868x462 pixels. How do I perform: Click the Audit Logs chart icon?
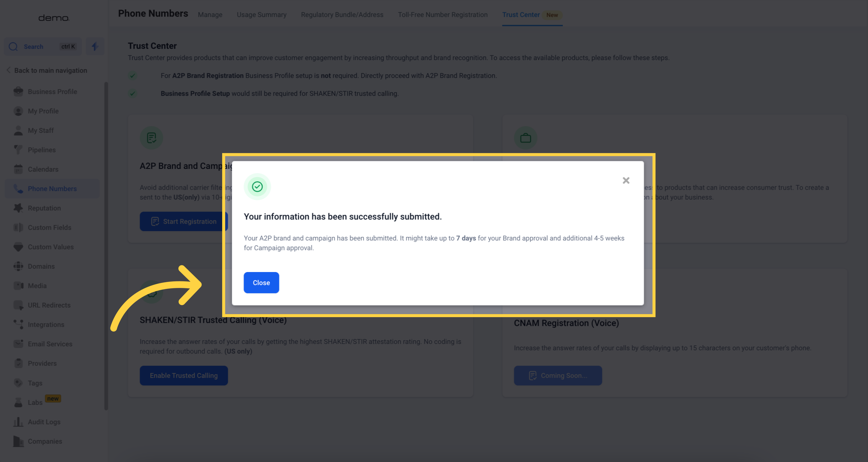(x=18, y=422)
